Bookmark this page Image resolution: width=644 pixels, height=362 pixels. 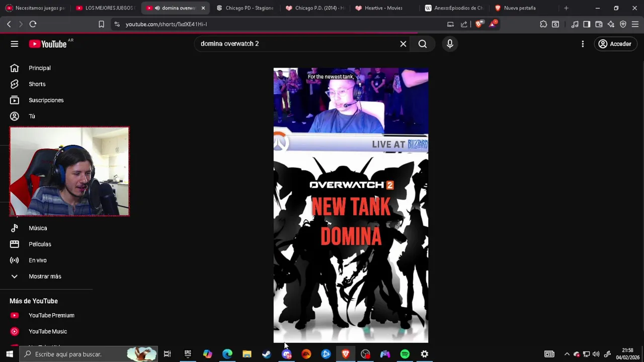coord(101,24)
